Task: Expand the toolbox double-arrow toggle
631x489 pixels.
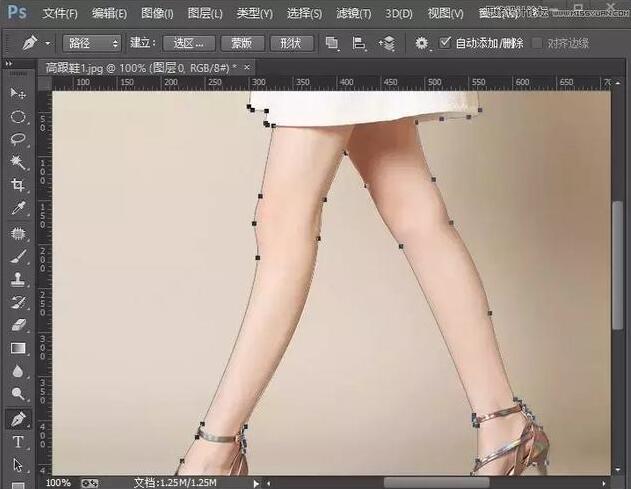Action: pyautogui.click(x=8, y=64)
